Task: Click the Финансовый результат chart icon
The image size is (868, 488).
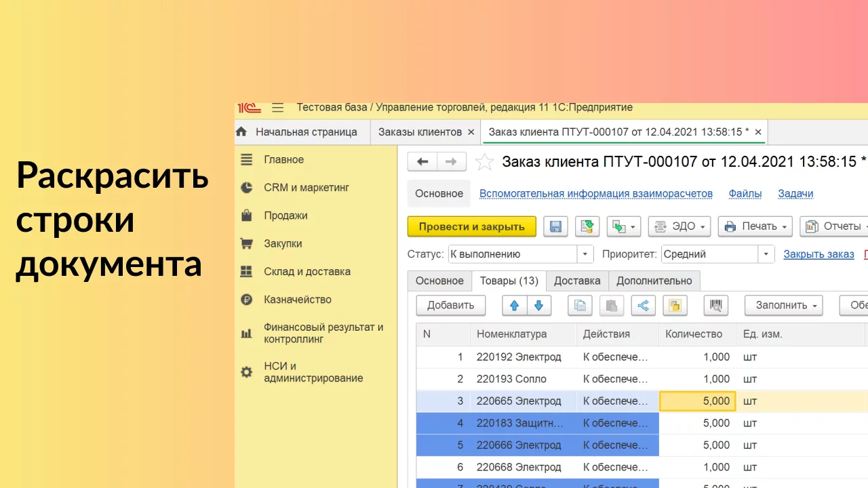Action: (x=247, y=333)
